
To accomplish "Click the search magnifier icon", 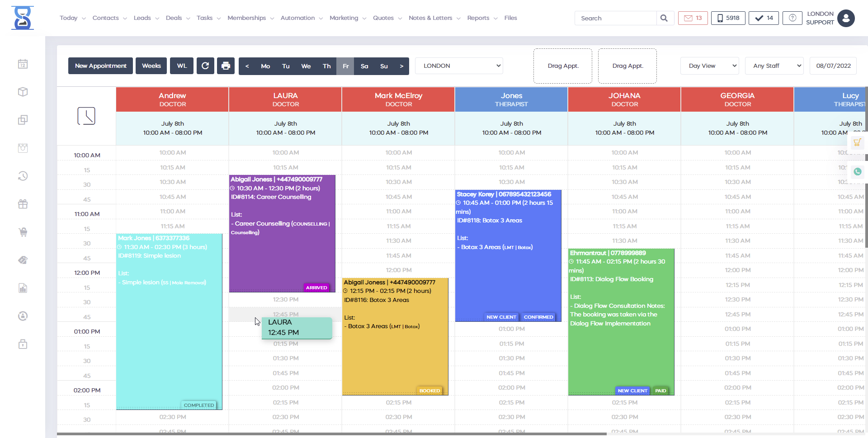I will [664, 18].
